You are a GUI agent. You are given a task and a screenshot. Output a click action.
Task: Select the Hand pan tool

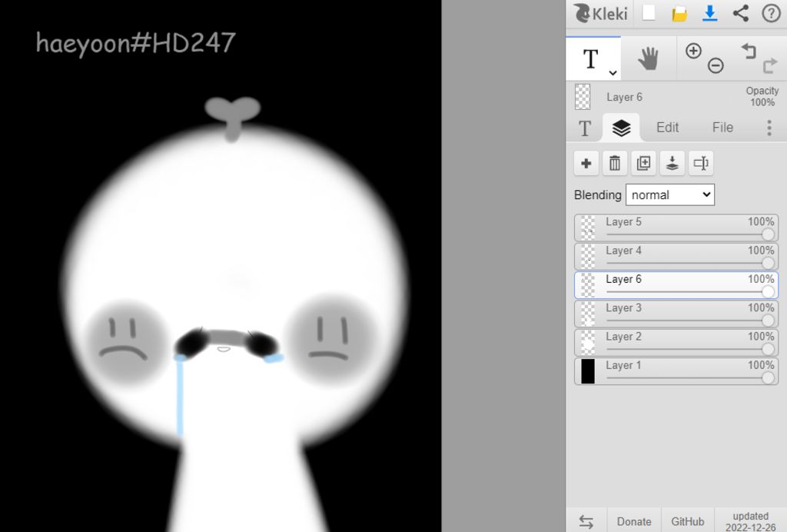click(649, 58)
